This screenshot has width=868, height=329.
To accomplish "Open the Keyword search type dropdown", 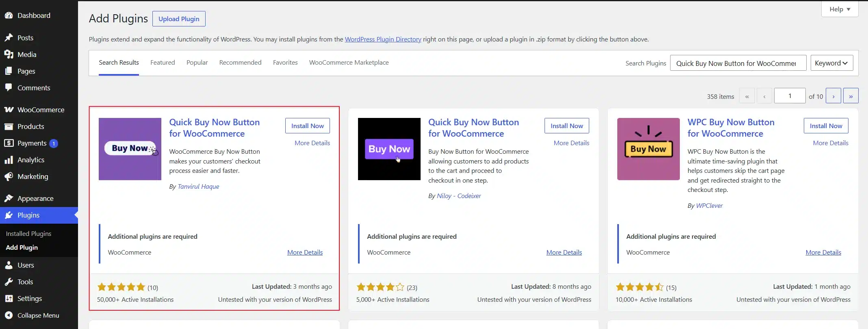I will tap(832, 63).
